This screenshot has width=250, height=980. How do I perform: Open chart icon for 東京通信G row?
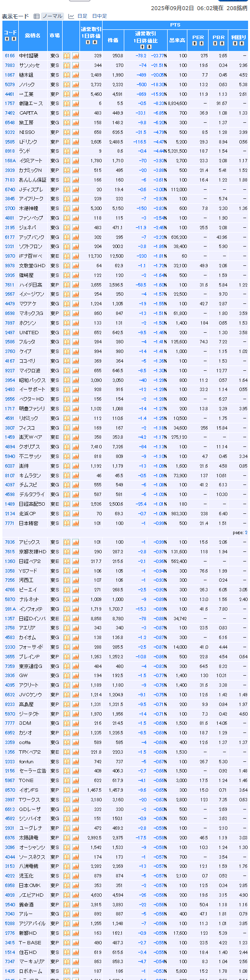point(76,666)
